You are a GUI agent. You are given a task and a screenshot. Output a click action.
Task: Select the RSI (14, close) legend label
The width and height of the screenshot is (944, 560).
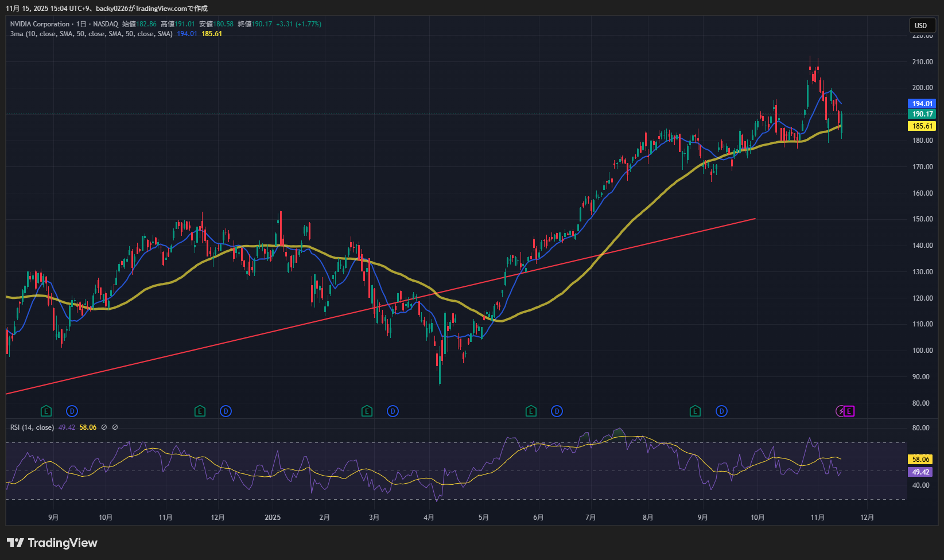(x=32, y=427)
